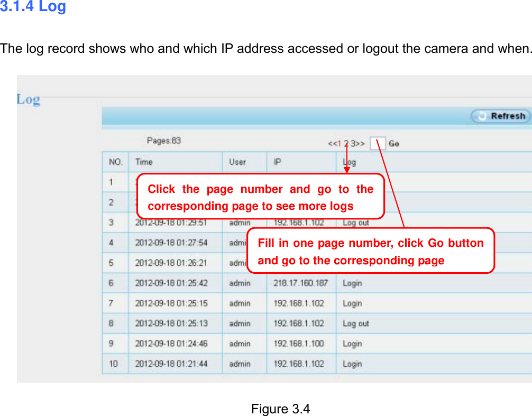Image resolution: width=532 pixels, height=416 pixels.
Task: Select the IP in the 01:25:15 row
Action: tap(299, 303)
